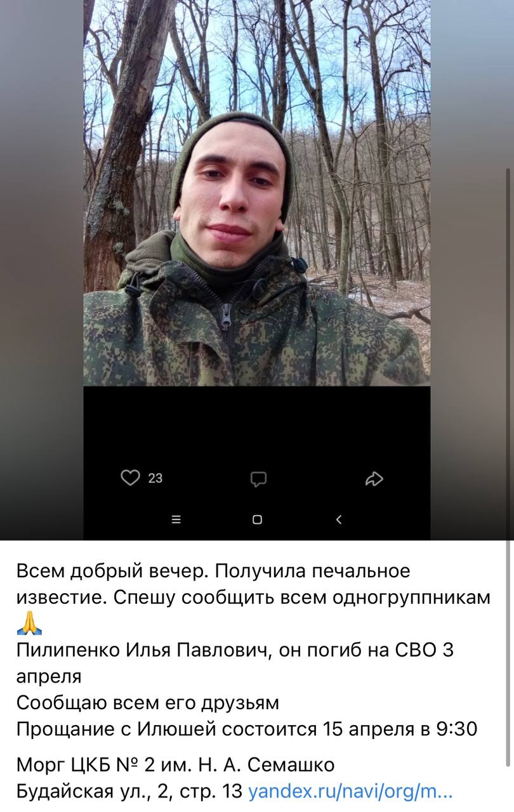Tap the Android recent apps three-line icon

point(176,520)
